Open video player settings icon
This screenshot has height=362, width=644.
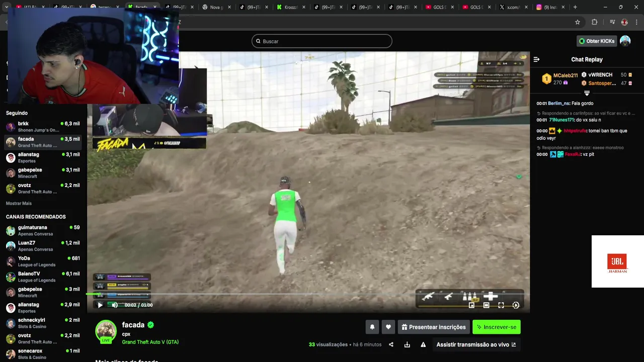[x=516, y=305]
